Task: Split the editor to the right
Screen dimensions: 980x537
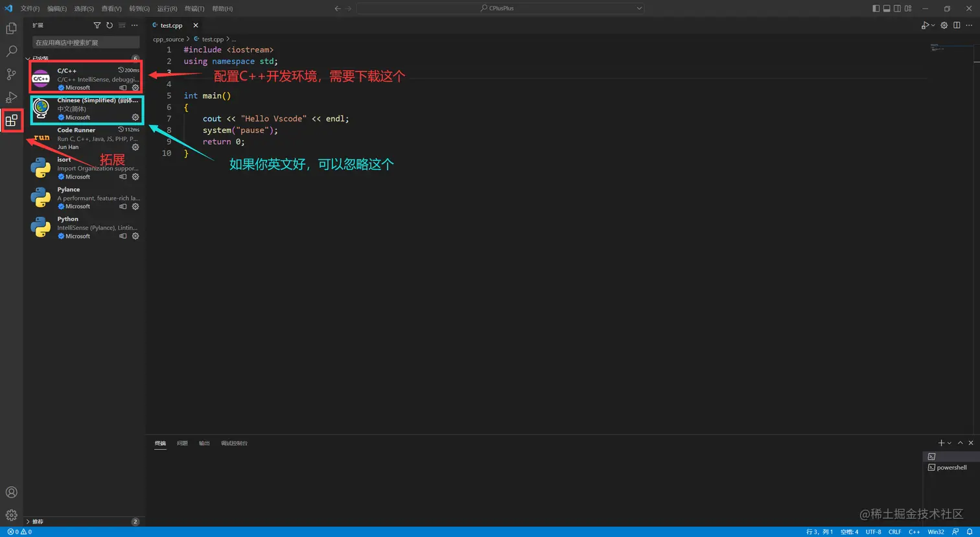Action: 957,25
